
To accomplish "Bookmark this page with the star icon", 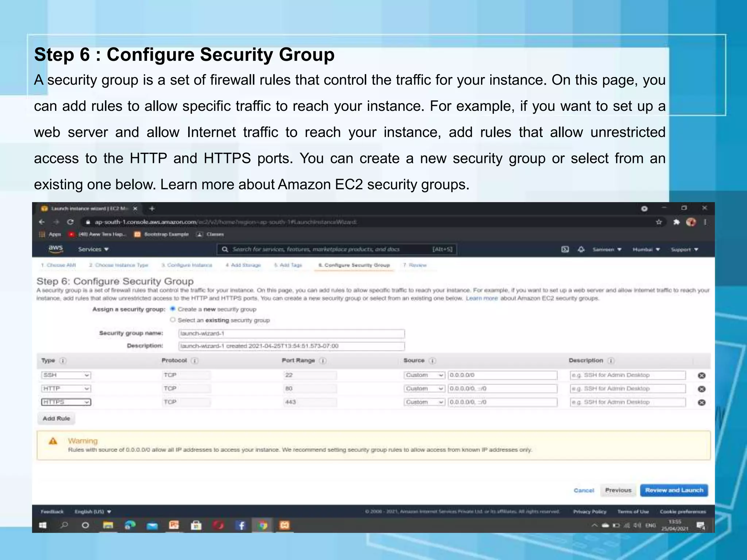I will click(x=659, y=222).
